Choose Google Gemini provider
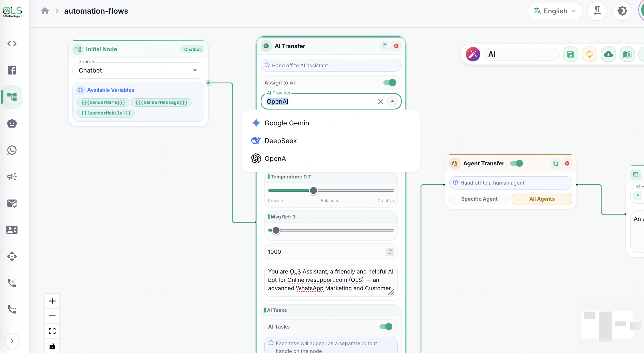 click(331, 123)
